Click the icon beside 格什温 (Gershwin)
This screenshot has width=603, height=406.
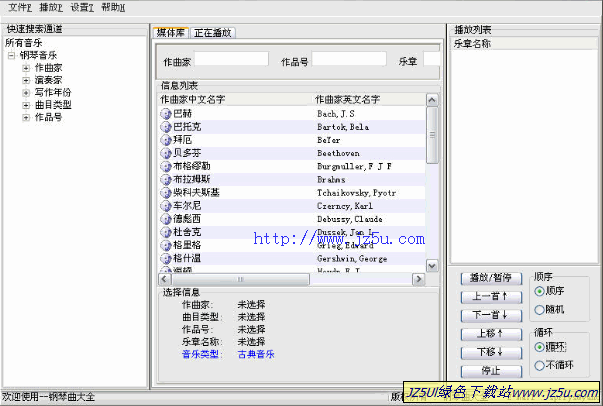click(166, 257)
